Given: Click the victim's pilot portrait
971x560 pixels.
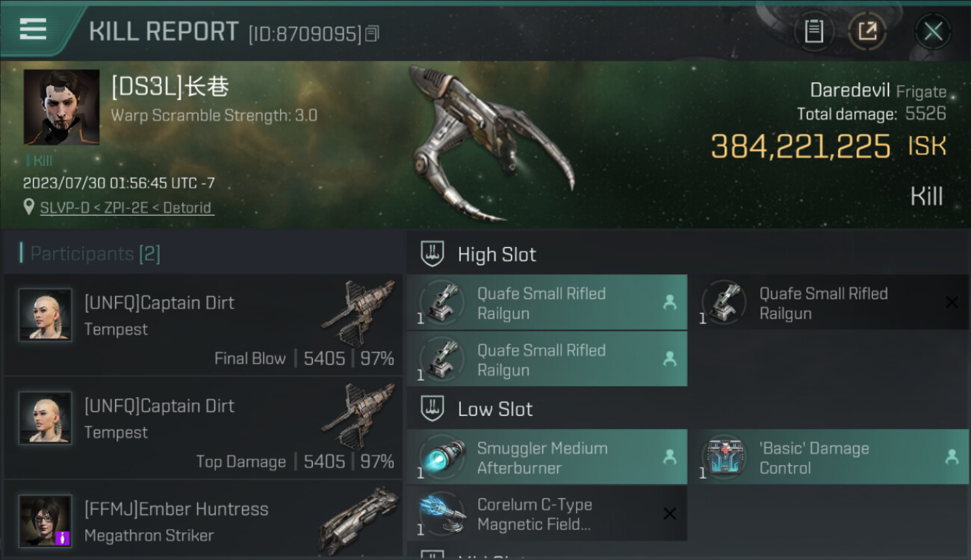Looking at the screenshot, I should point(61,107).
